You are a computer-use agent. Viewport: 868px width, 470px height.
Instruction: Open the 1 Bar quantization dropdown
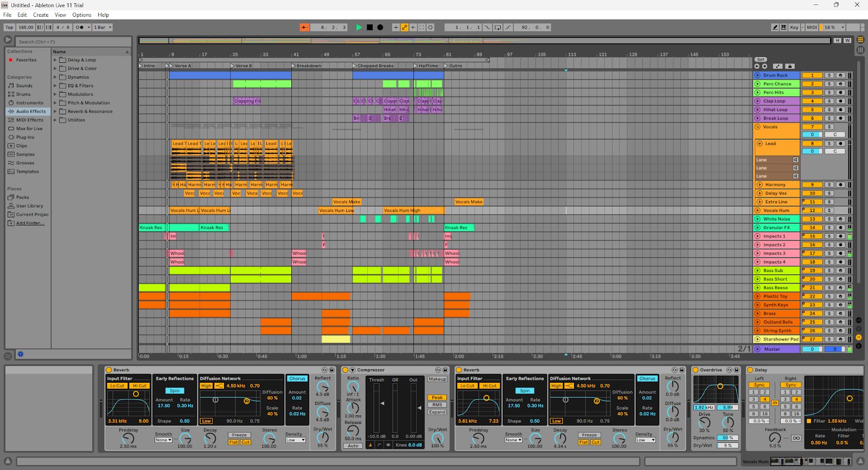103,27
